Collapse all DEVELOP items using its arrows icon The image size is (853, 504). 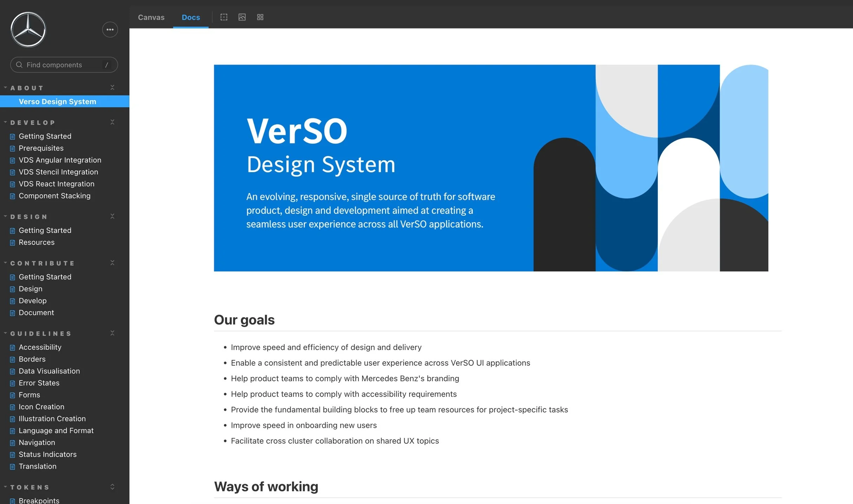tap(112, 122)
